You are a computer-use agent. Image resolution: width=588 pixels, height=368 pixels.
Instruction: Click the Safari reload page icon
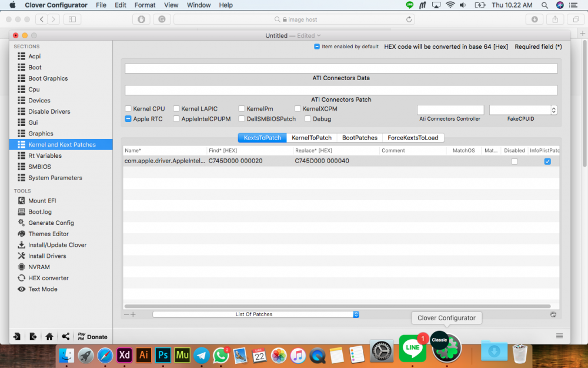coord(409,19)
